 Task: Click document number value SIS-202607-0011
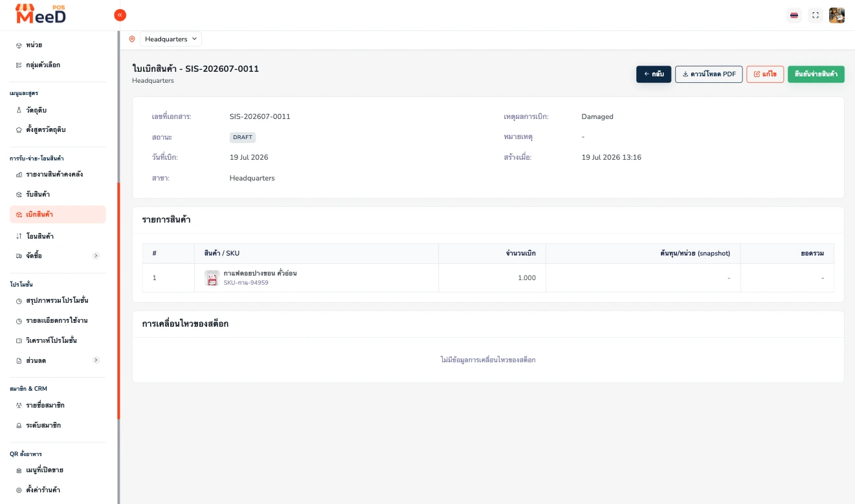click(260, 117)
